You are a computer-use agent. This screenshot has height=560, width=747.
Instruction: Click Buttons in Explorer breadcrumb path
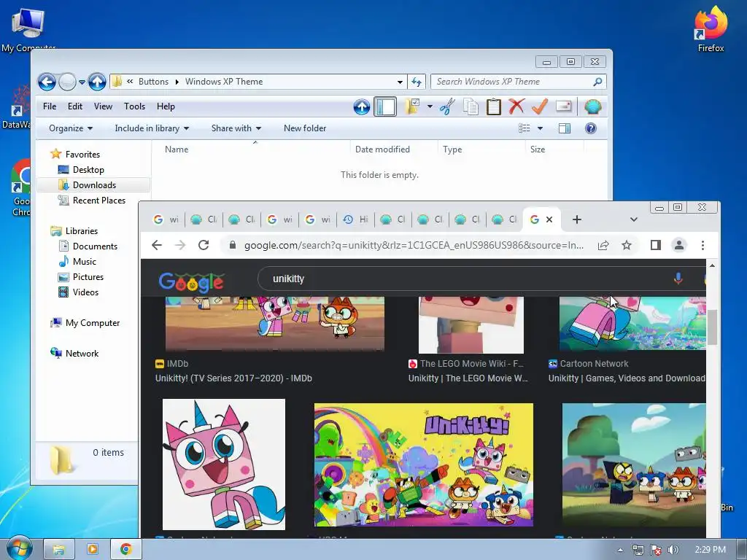pos(153,82)
